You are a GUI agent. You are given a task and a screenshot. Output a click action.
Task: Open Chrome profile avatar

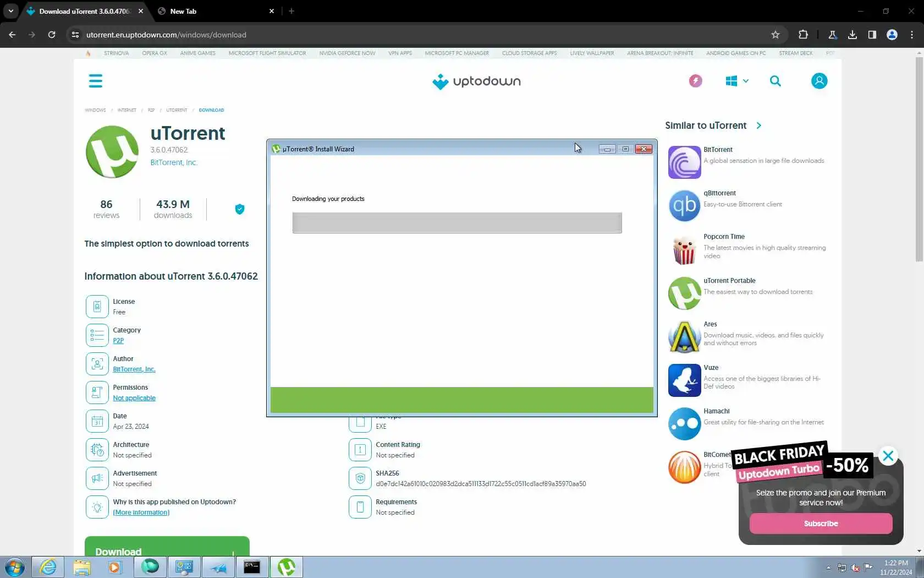(892, 35)
